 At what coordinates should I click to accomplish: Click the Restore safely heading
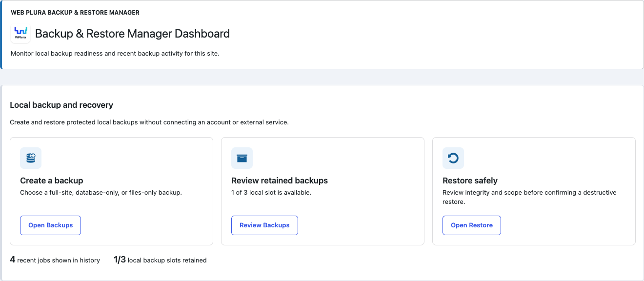point(470,181)
